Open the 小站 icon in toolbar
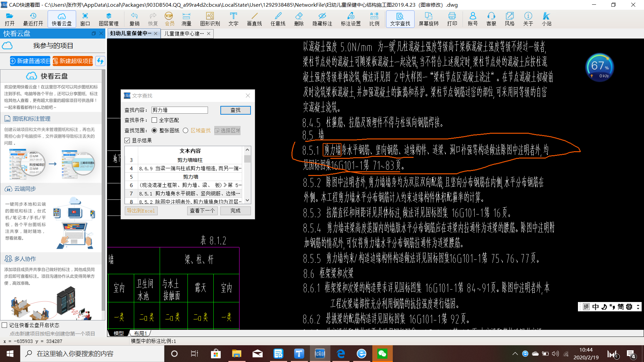644x362 pixels. (547, 19)
